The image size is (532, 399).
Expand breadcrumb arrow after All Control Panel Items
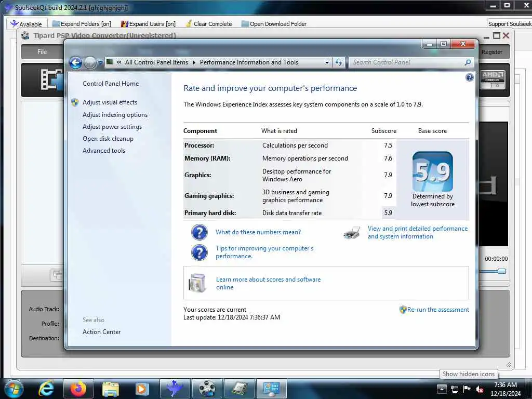coord(194,63)
